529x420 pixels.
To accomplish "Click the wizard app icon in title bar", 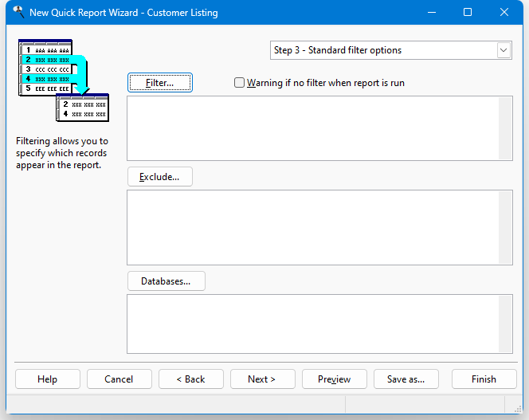I will [18, 12].
